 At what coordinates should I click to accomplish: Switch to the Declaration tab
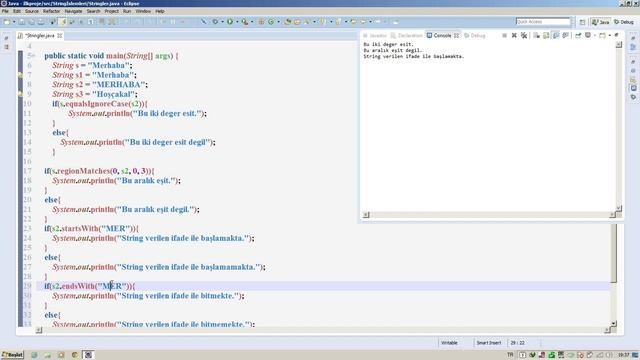pyautogui.click(x=407, y=36)
